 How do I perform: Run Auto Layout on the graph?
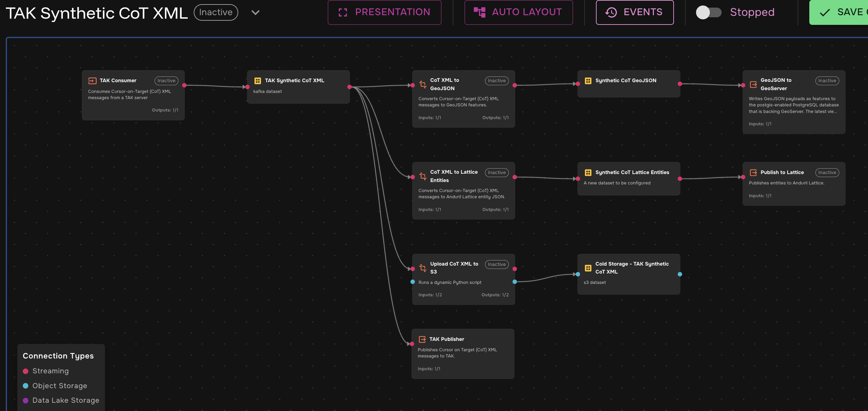click(519, 12)
